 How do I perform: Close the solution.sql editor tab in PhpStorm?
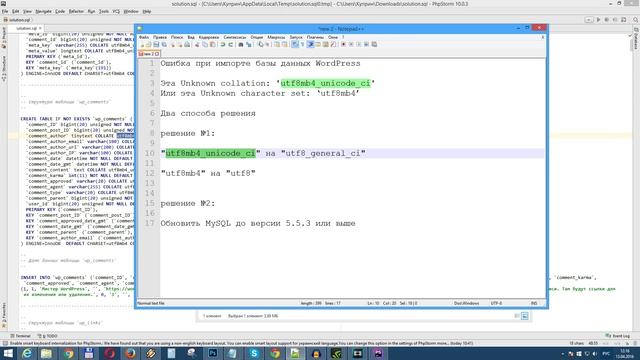pyautogui.click(x=40, y=28)
